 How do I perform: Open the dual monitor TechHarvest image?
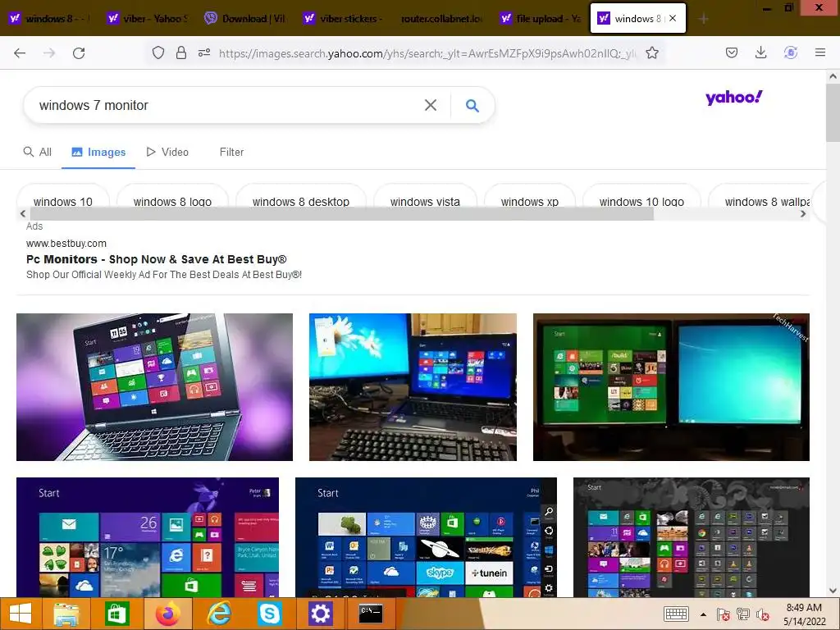tap(671, 387)
